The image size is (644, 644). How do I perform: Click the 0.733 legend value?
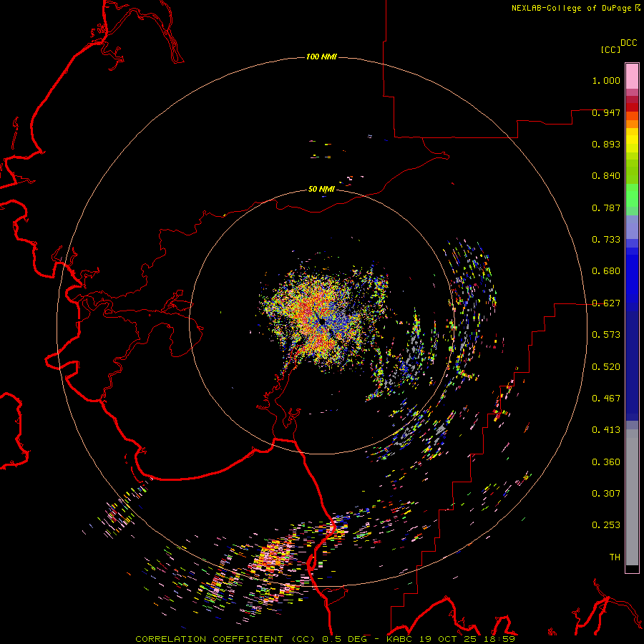(606, 240)
